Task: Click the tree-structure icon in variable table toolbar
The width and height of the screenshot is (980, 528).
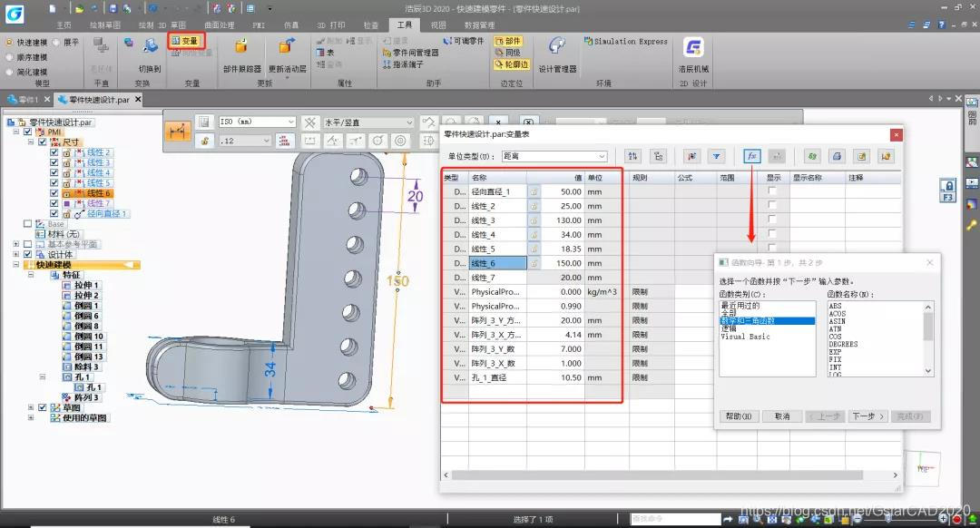Action: (x=658, y=156)
